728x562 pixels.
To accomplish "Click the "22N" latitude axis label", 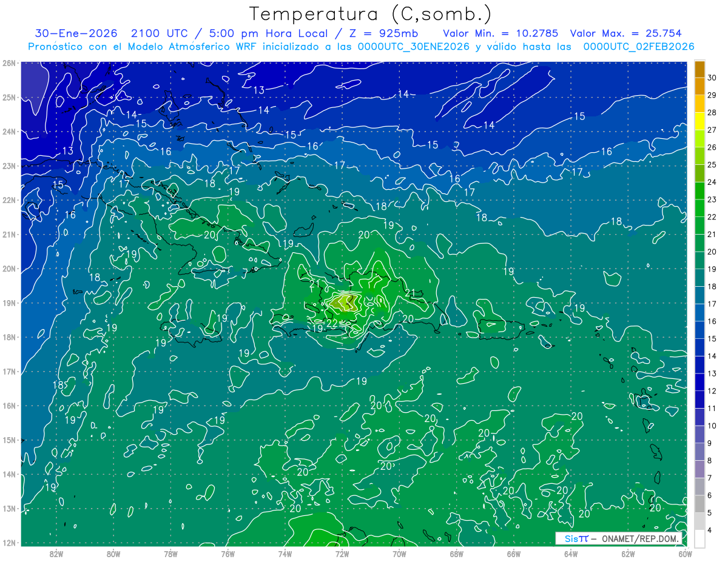I will pos(9,200).
